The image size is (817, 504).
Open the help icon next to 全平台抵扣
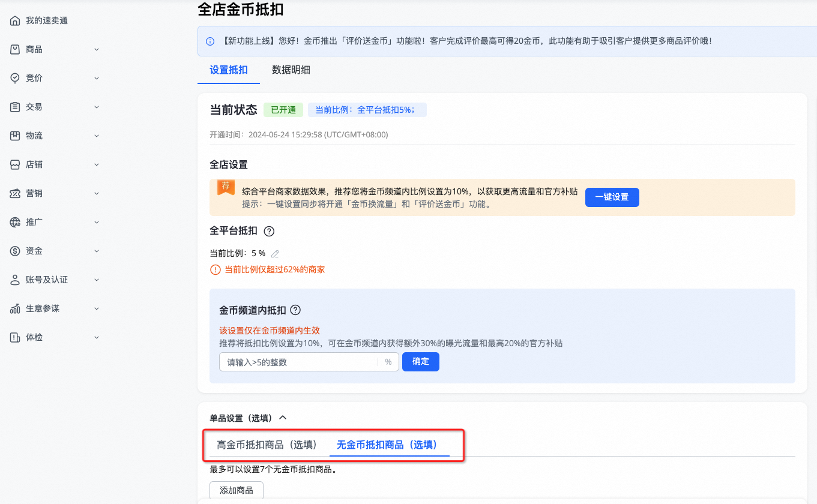(268, 231)
